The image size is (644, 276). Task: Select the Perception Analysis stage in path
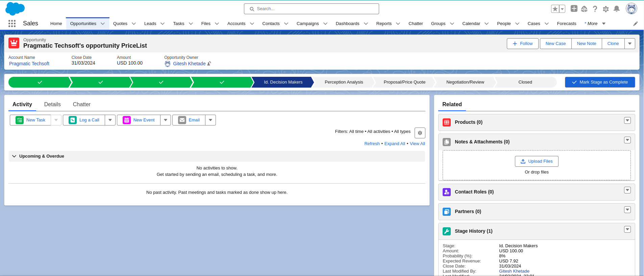(x=344, y=82)
